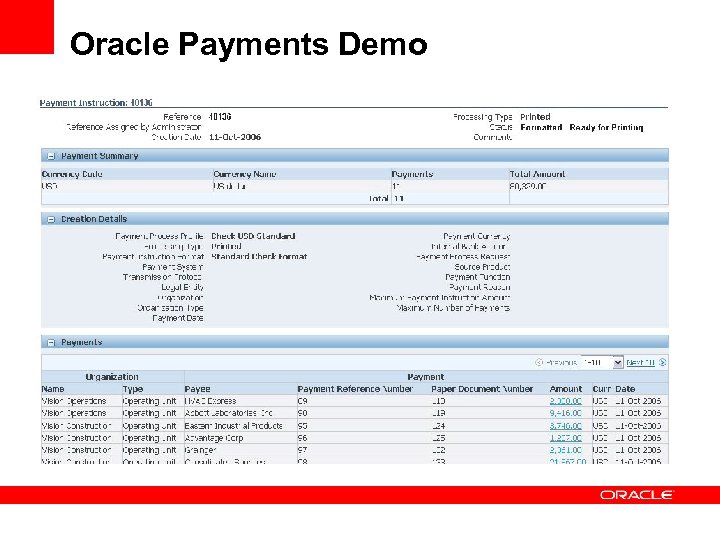Screen dimensions: 720x540
Task: Click the greyed-out Previous text
Action: tap(561, 362)
